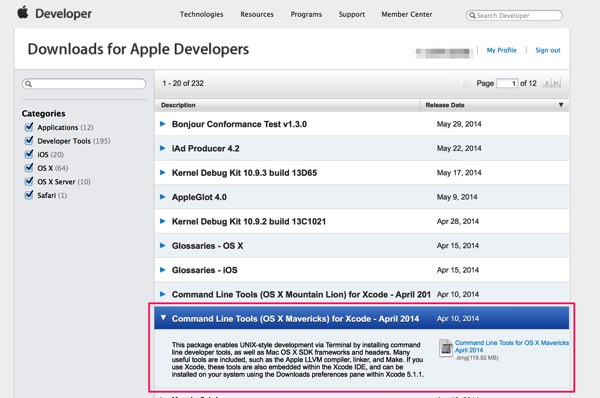Click the Glossaries - iOS title

205,270
